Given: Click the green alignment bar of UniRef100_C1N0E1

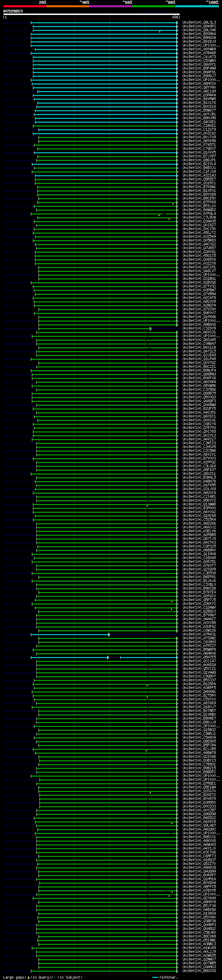Looking at the screenshot, I should 106,126.
